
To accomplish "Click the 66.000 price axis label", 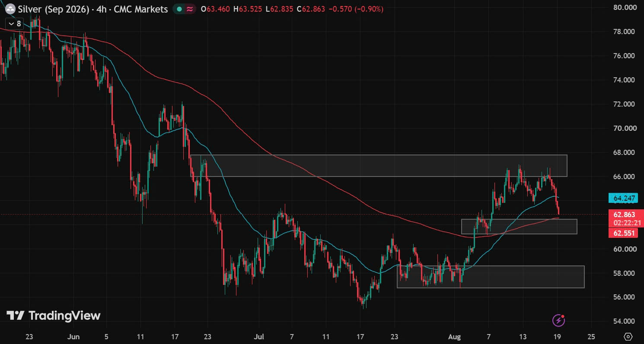I will 623,177.
